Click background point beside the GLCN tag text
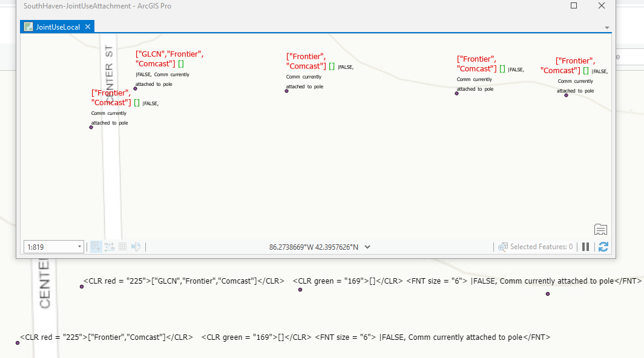644x358 pixels. (82, 287)
